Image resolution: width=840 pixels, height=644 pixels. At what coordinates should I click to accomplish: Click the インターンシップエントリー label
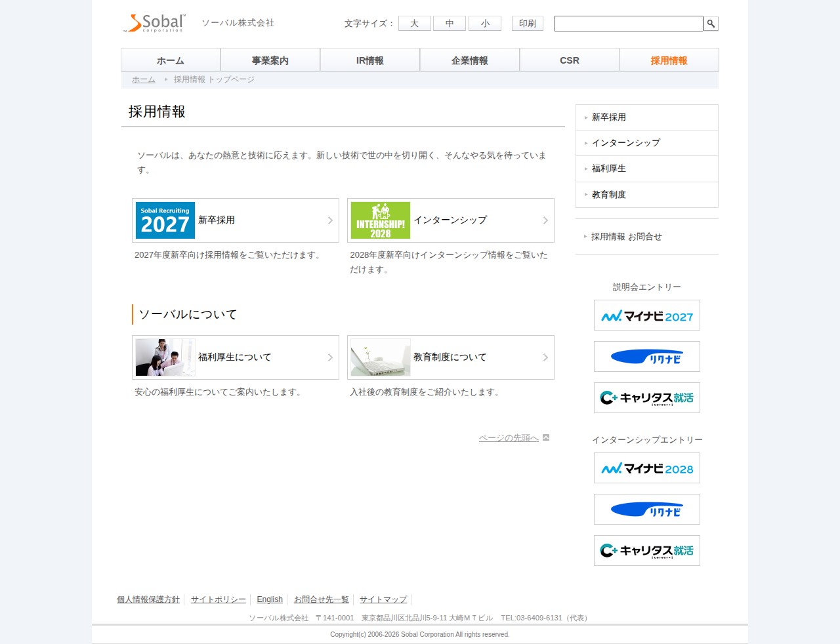647,440
